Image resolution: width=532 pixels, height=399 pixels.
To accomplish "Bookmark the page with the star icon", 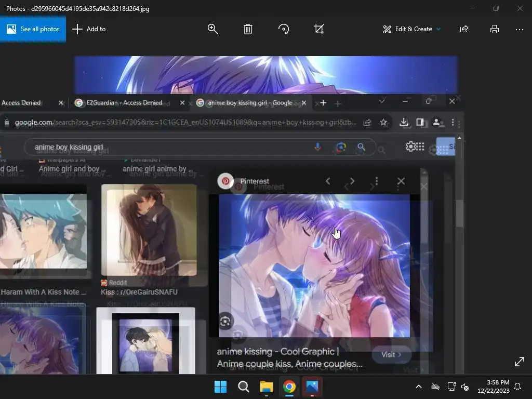I will 383,123.
